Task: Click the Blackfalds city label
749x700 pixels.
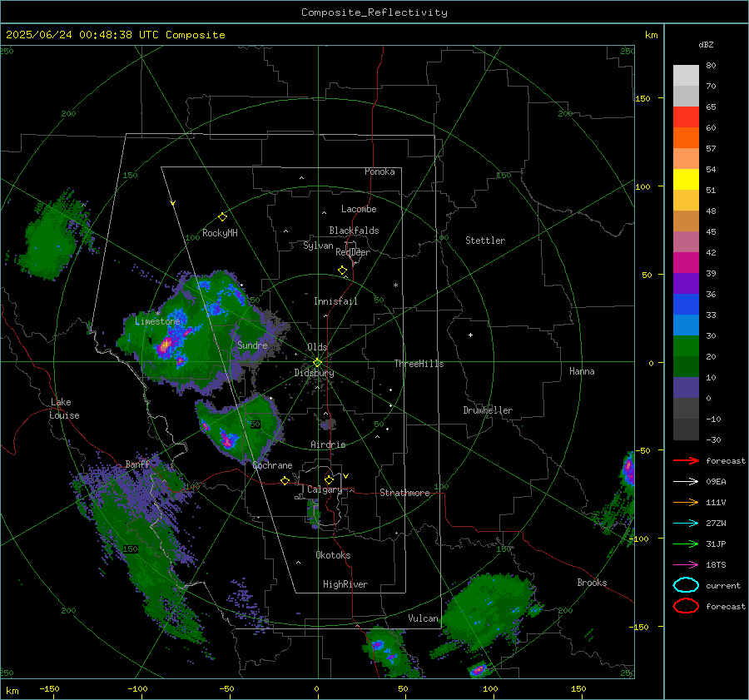Action: (354, 231)
